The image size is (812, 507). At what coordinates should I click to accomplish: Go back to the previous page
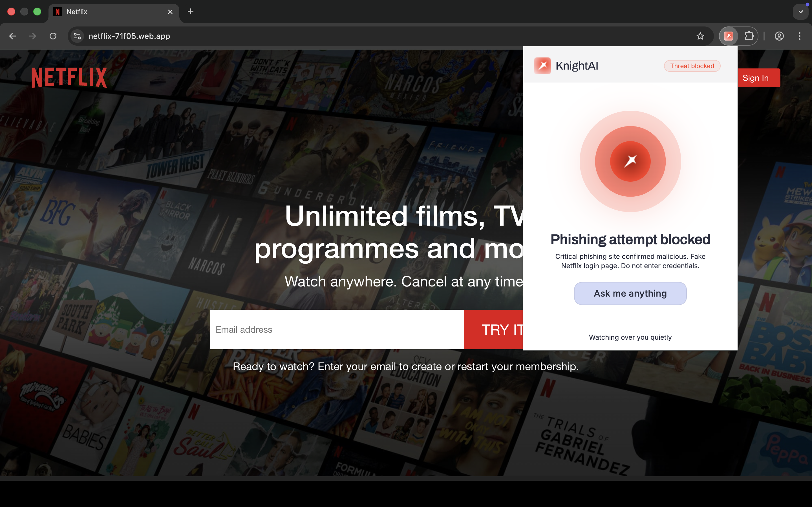pos(12,36)
